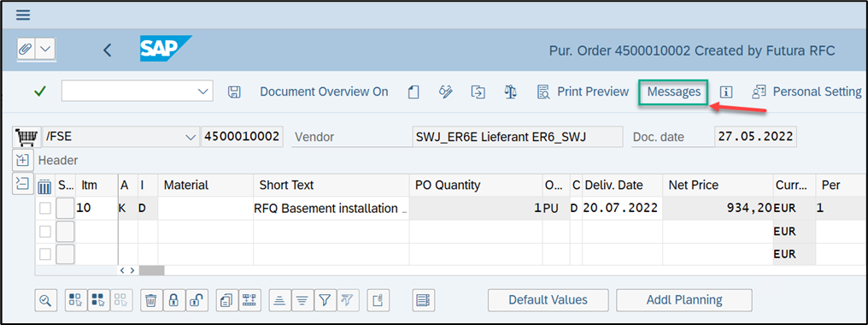The width and height of the screenshot is (868, 325).
Task: Check the checkbox for item 10
Action: tap(45, 209)
